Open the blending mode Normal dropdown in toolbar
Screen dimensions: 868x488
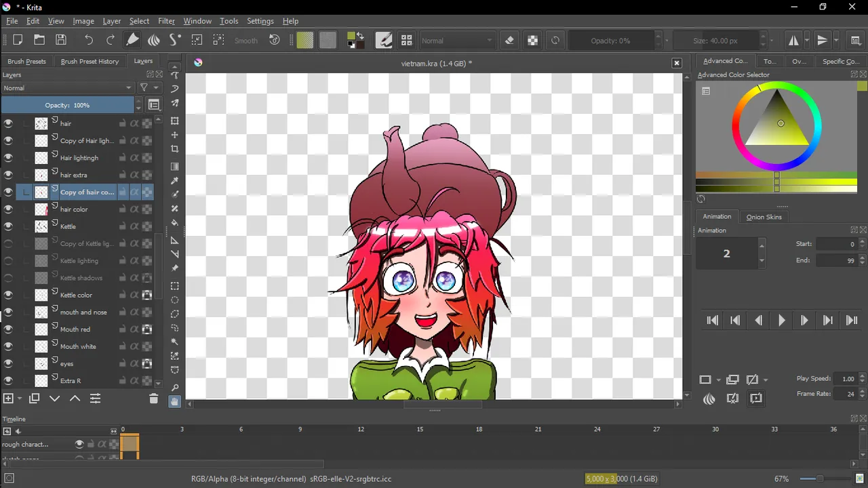[x=457, y=41]
